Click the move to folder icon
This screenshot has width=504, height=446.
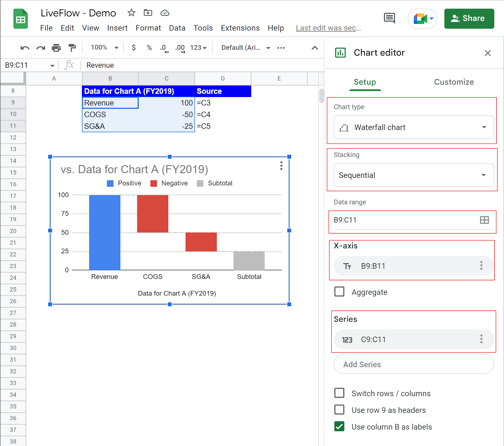click(148, 13)
